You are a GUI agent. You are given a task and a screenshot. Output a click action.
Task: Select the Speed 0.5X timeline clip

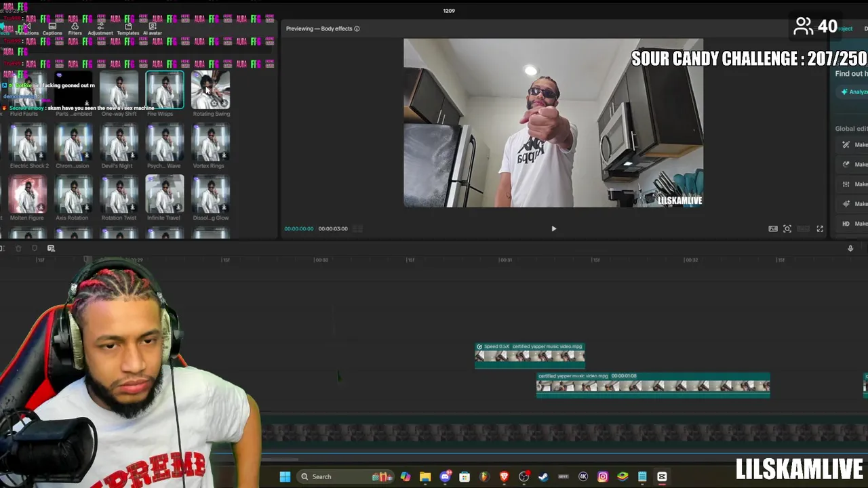tap(530, 355)
